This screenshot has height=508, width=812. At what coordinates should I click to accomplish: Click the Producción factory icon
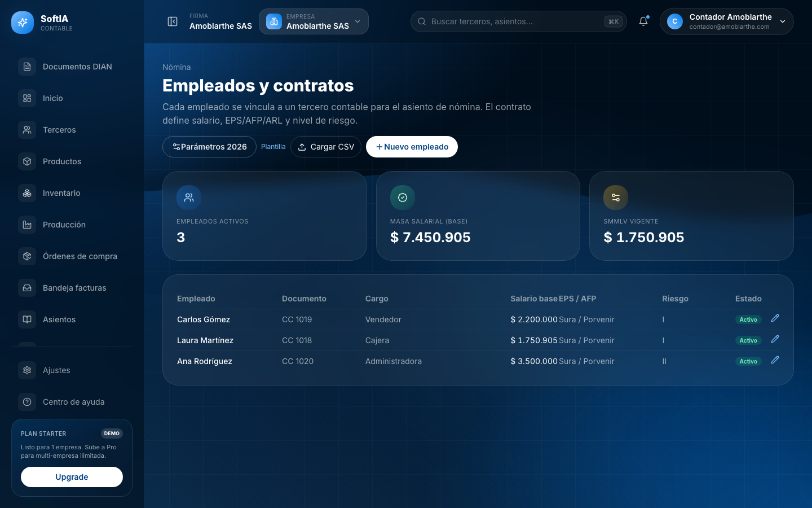click(x=27, y=225)
